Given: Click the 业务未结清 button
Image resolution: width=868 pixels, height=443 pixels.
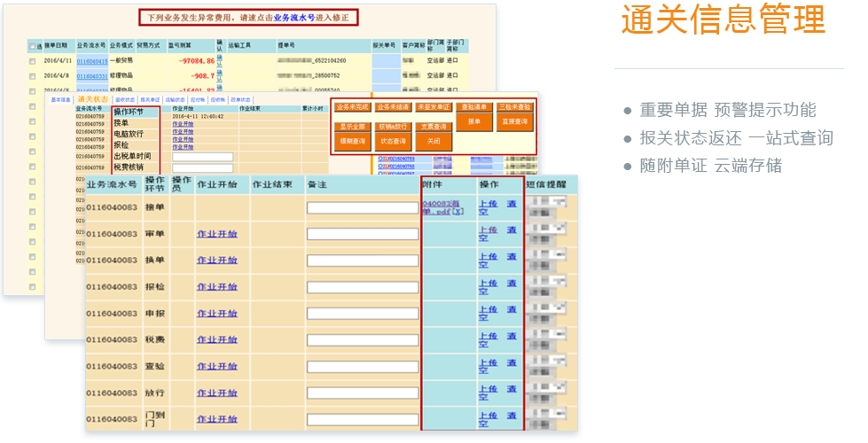Looking at the screenshot, I should pos(393,107).
